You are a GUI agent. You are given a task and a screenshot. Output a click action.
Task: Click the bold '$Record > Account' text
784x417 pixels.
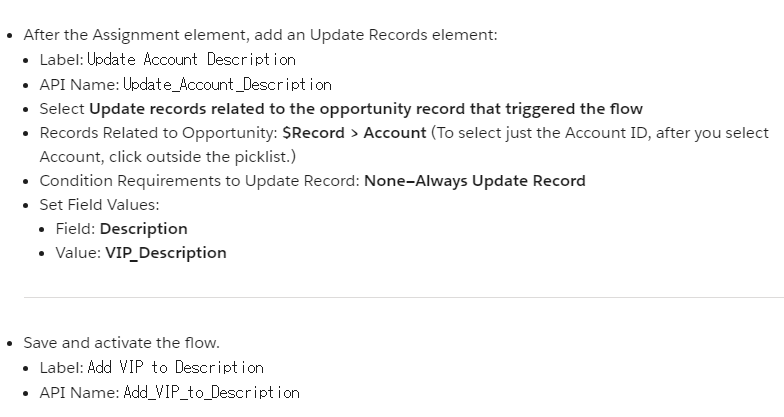coord(354,133)
